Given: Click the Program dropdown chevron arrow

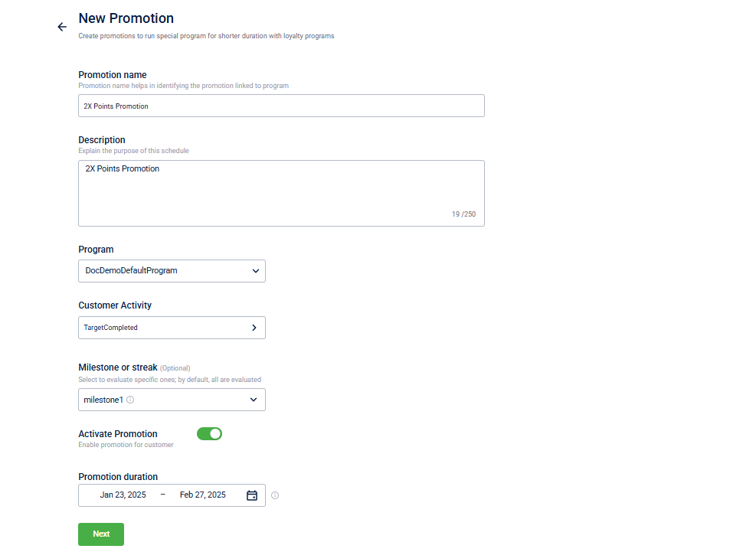Looking at the screenshot, I should tap(256, 271).
